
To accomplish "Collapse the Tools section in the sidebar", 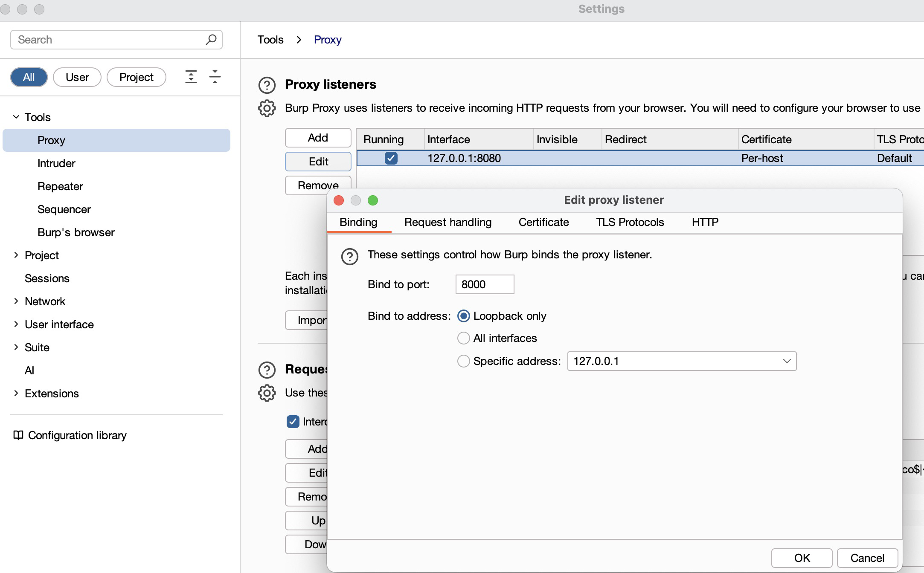I will click(16, 116).
